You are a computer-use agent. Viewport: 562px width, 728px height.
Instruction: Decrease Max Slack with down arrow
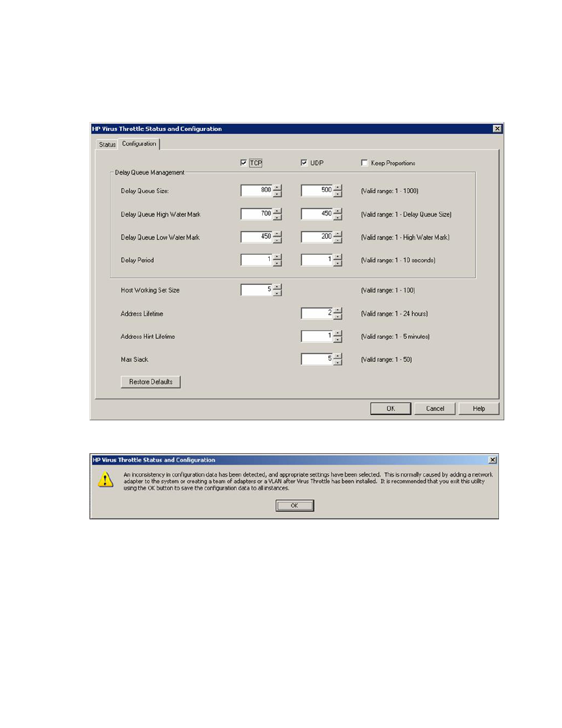pos(338,362)
